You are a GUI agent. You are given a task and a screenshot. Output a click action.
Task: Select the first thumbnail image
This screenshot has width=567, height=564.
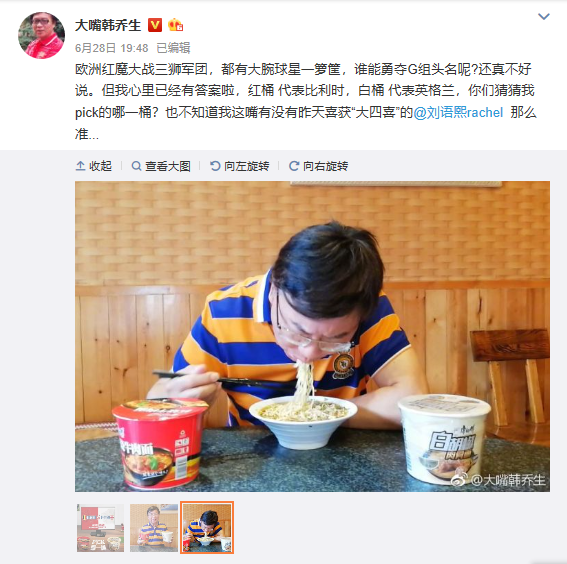tap(101, 528)
